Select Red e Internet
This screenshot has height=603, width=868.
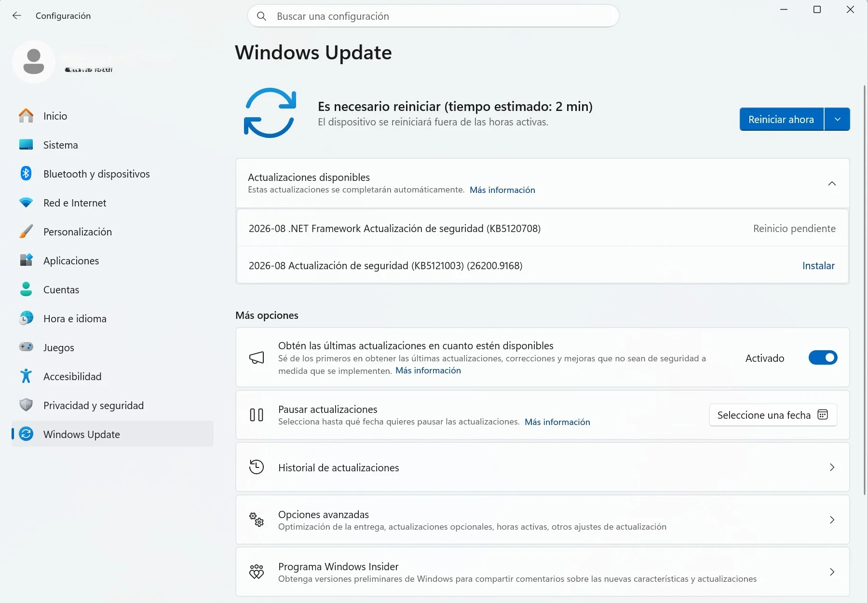pos(112,203)
